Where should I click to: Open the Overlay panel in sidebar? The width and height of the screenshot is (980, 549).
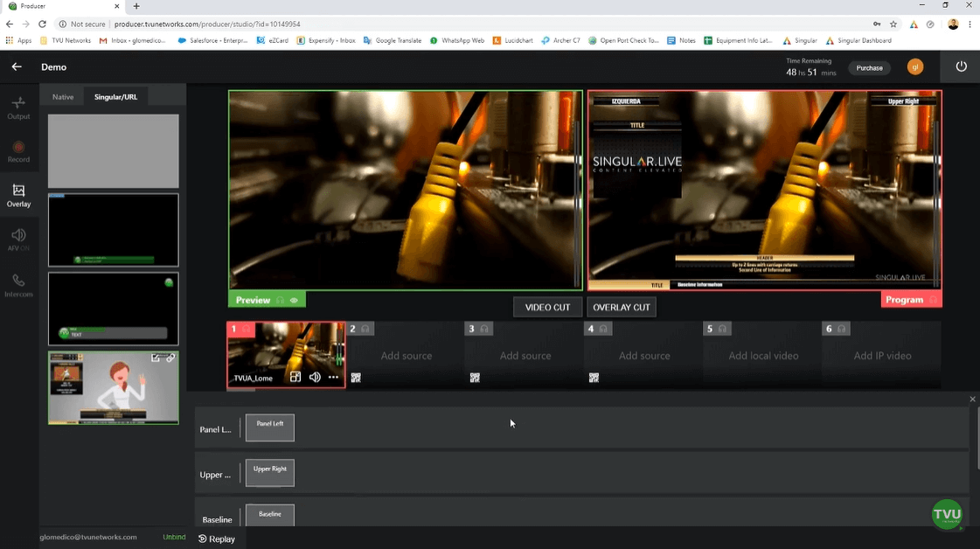click(x=18, y=196)
